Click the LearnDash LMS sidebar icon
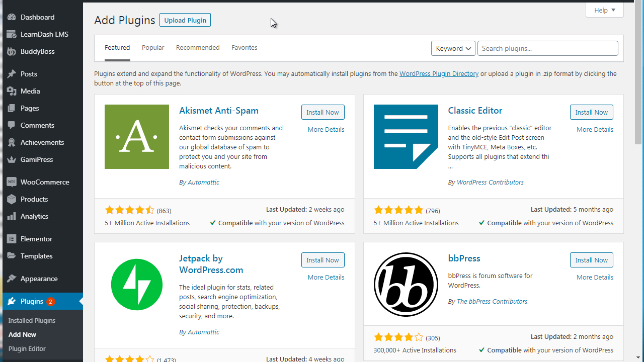This screenshot has width=644, height=362. (12, 34)
